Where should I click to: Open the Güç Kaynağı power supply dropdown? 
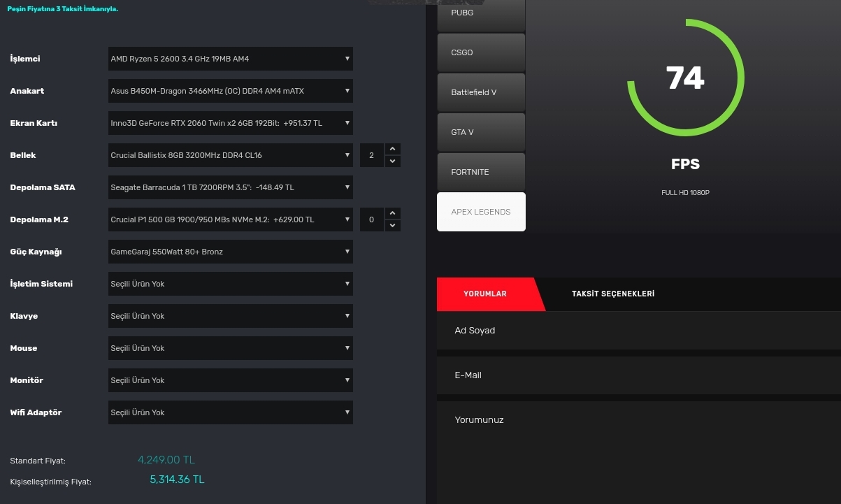click(x=230, y=252)
